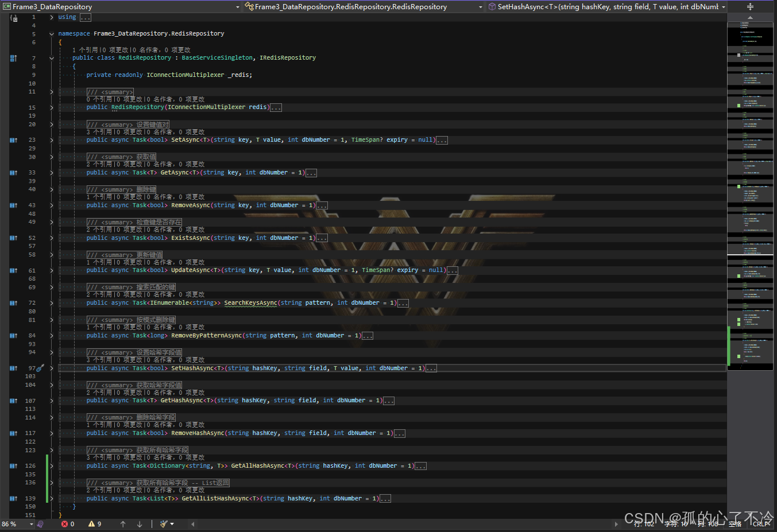
Task: Click inheritance margin icon next to SearchKeysAsync method
Action: [14, 303]
